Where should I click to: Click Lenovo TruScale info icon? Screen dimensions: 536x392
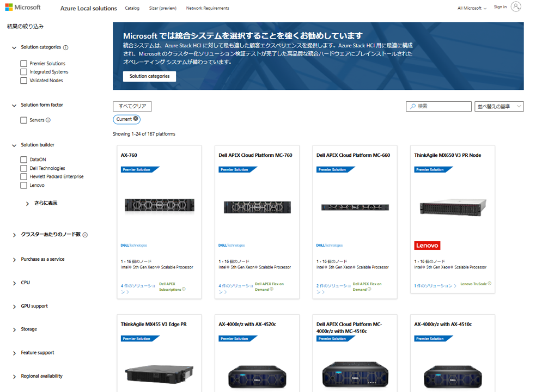point(490,283)
